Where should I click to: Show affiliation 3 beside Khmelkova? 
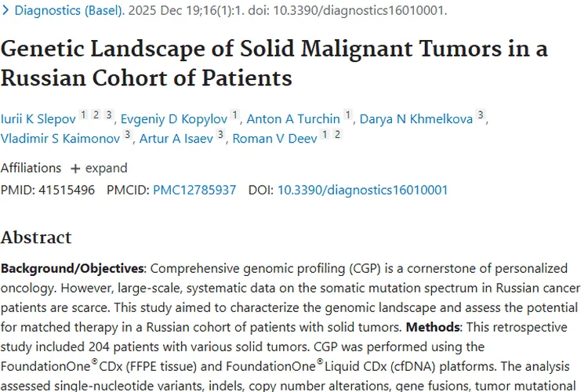pos(481,116)
